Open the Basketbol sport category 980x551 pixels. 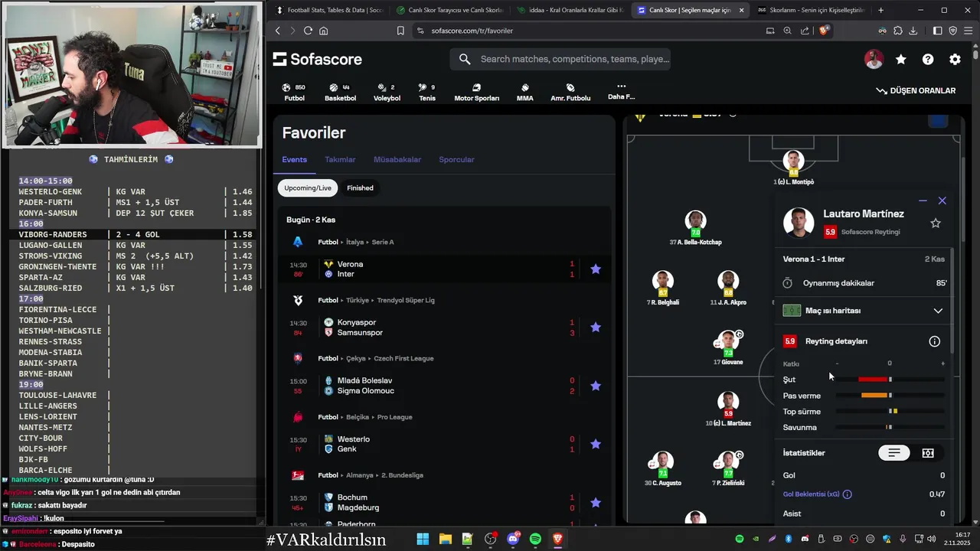[x=340, y=93]
